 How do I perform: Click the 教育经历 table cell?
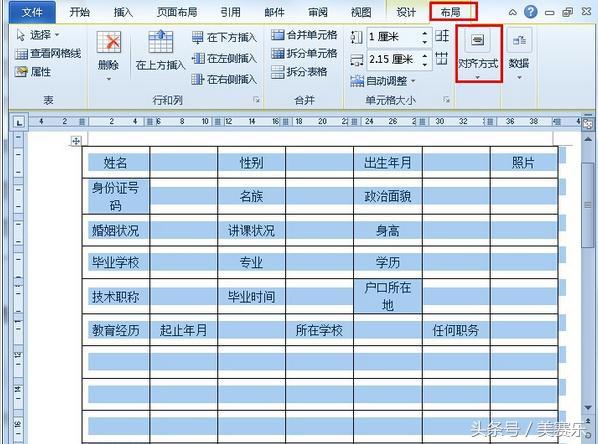(x=116, y=330)
